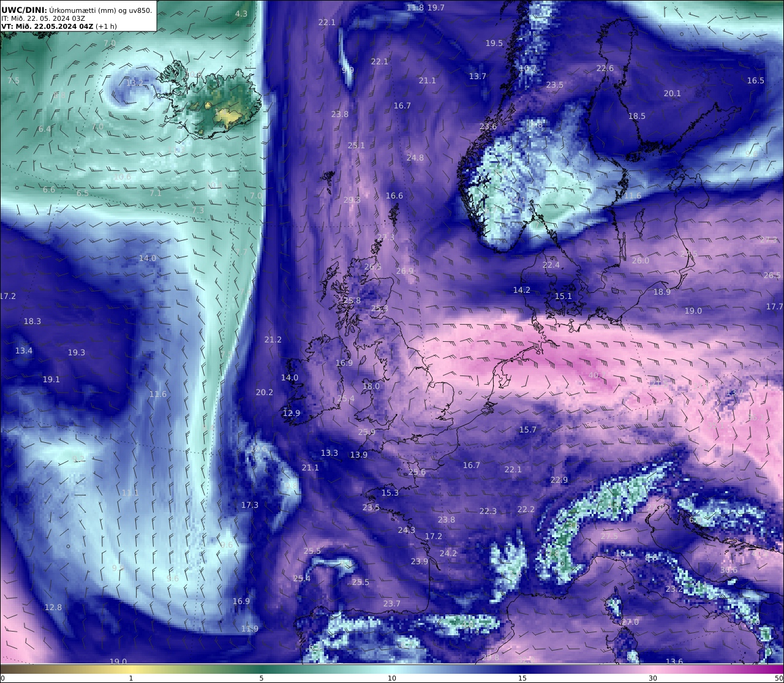Click the map value 22.4
Image resolution: width=784 pixels, height=683 pixels.
(551, 265)
